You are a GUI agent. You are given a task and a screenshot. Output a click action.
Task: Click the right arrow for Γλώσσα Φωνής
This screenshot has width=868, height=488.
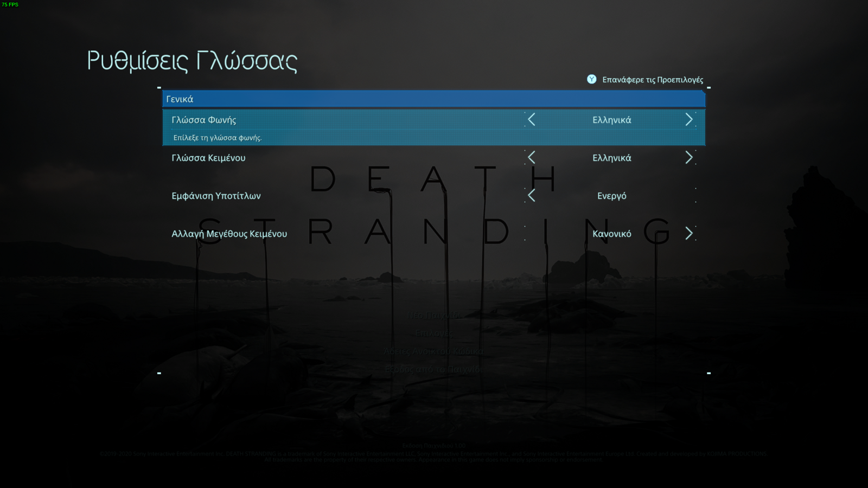pyautogui.click(x=689, y=120)
